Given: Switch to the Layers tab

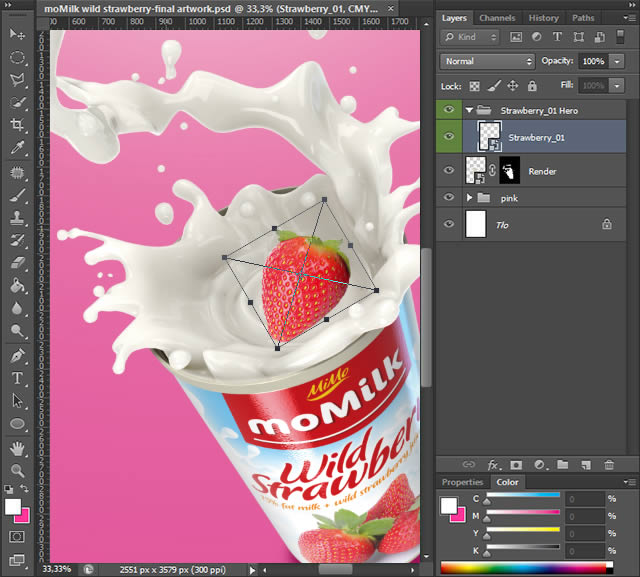Looking at the screenshot, I should [454, 18].
